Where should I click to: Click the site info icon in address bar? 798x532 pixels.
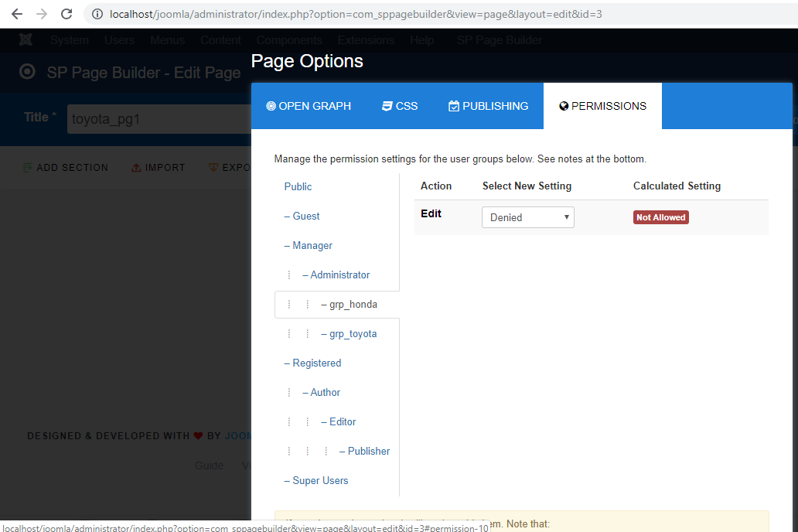click(97, 14)
